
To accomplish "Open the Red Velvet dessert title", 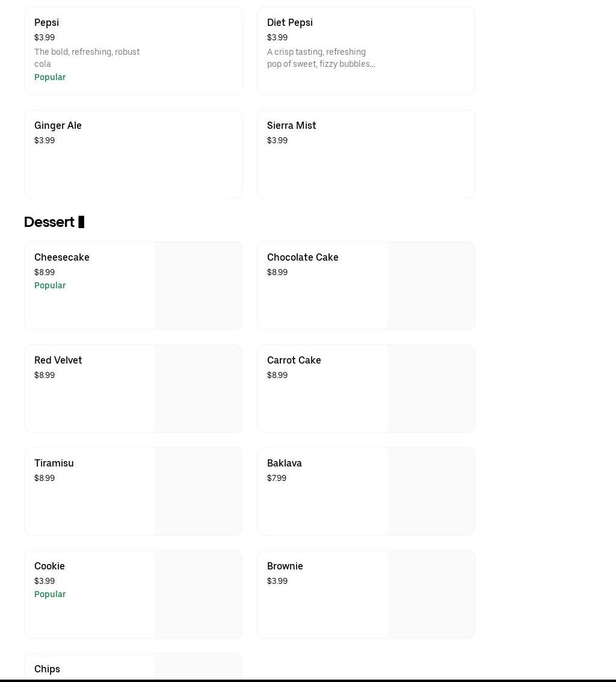I will (x=58, y=361).
